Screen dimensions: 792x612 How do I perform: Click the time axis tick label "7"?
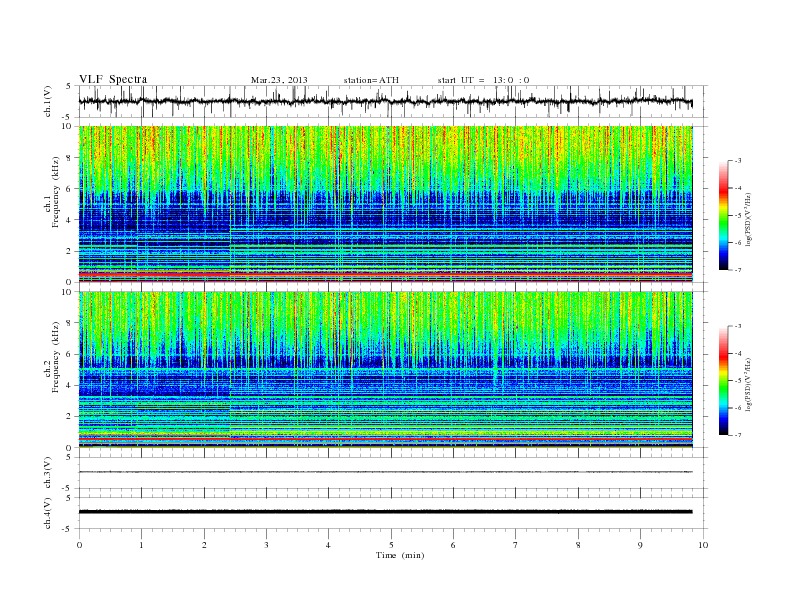pos(516,545)
